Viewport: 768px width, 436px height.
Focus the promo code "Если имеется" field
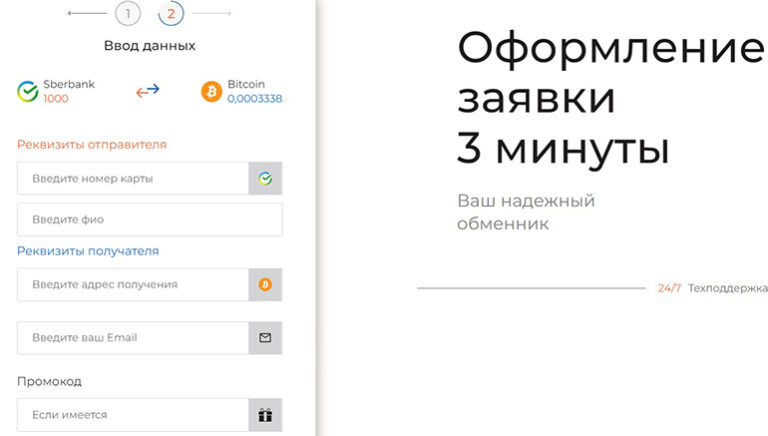(x=133, y=415)
